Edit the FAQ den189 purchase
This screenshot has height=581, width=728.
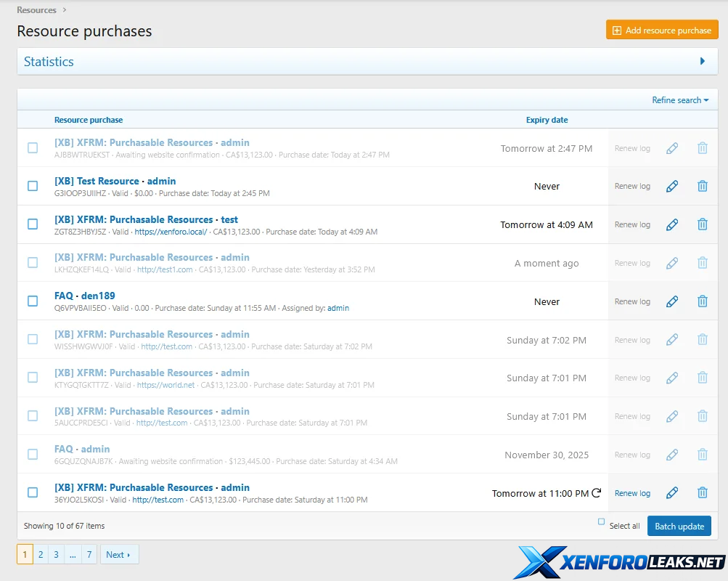[x=672, y=301]
